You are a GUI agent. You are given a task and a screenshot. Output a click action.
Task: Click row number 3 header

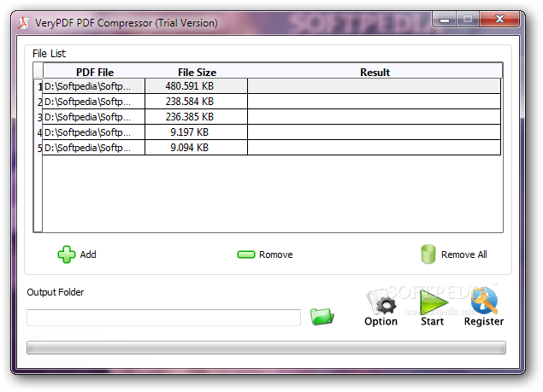pos(38,117)
